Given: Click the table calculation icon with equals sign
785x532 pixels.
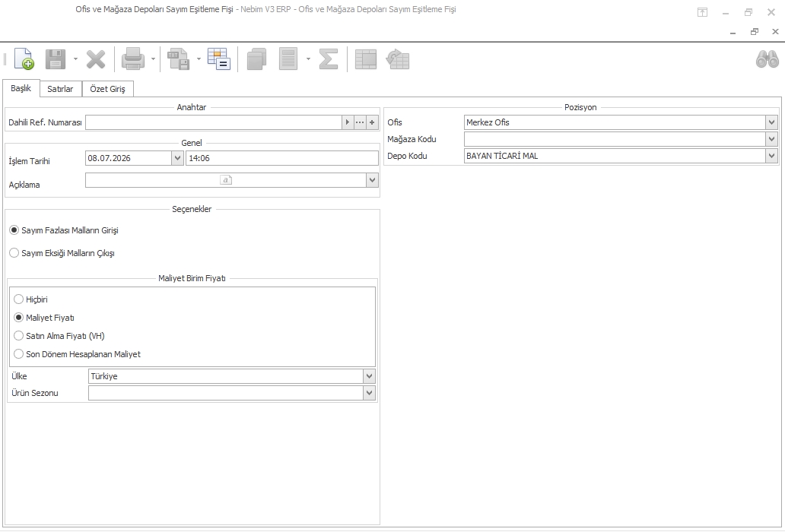Looking at the screenshot, I should click(219, 59).
